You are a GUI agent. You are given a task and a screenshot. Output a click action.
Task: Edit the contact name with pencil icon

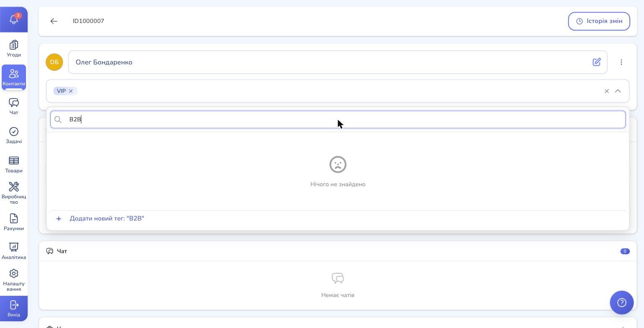tap(597, 62)
